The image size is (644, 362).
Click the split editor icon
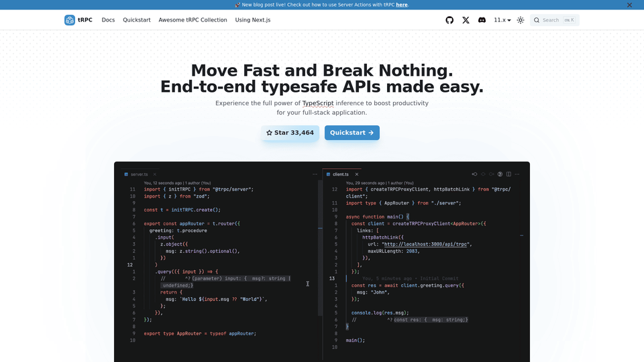pyautogui.click(x=508, y=174)
